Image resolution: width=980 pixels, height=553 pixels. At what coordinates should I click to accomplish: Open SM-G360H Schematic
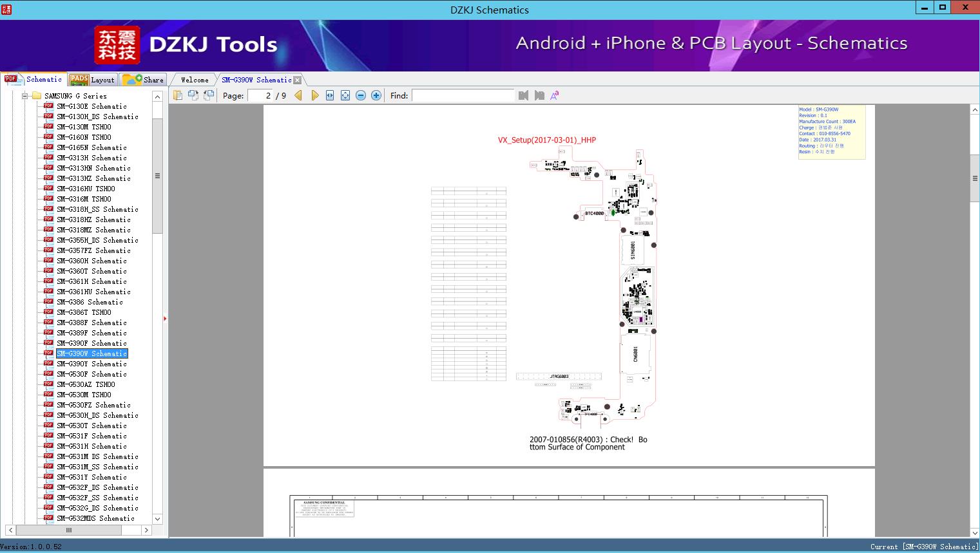(x=91, y=261)
